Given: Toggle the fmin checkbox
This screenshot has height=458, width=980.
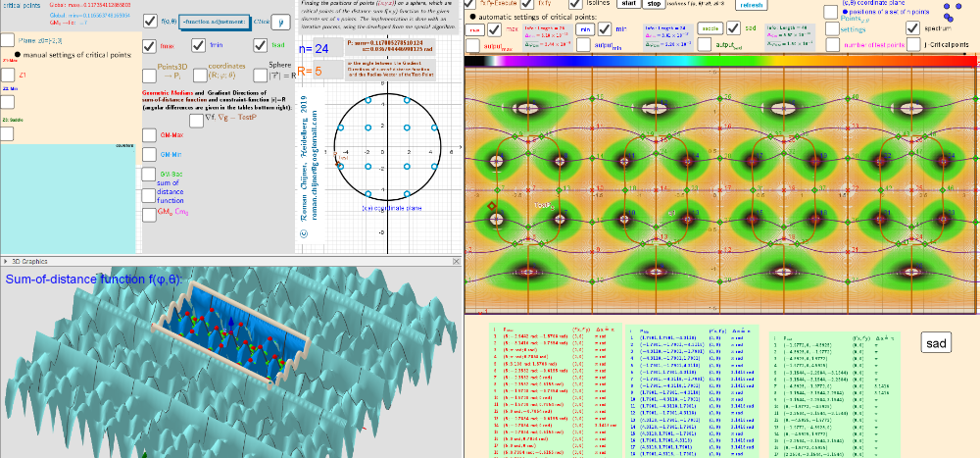Looking at the screenshot, I should [198, 46].
